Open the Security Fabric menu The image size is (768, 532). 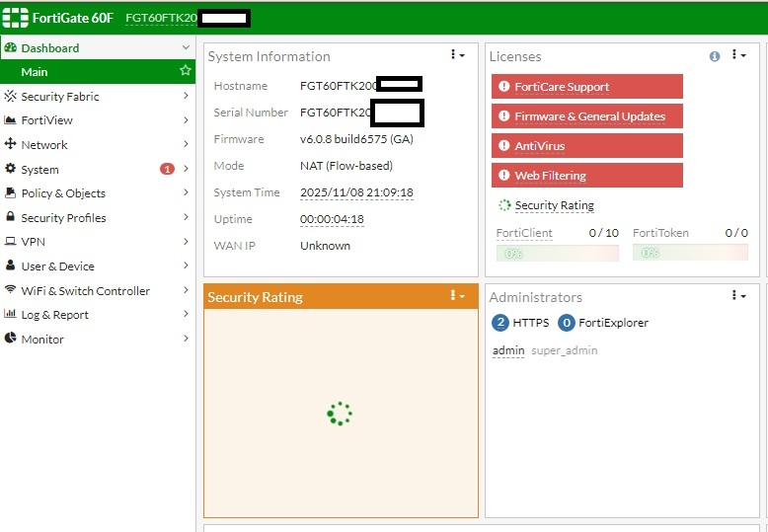98,96
